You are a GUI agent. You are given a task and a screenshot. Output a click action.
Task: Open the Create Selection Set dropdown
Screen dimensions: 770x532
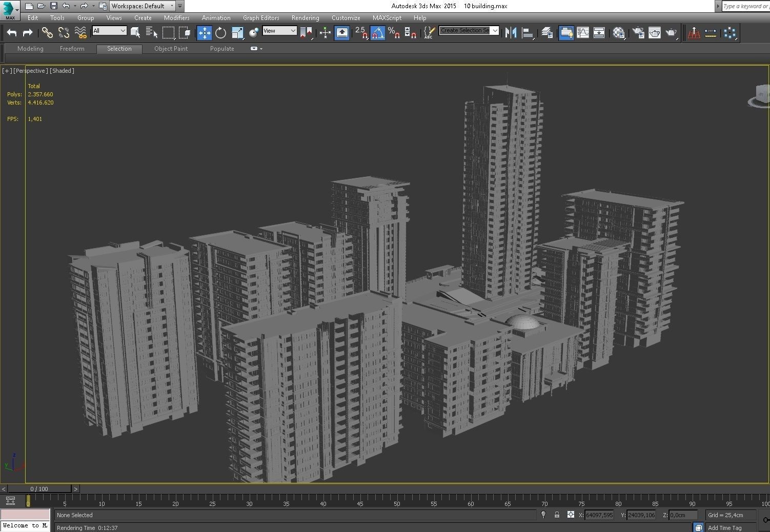click(469, 30)
